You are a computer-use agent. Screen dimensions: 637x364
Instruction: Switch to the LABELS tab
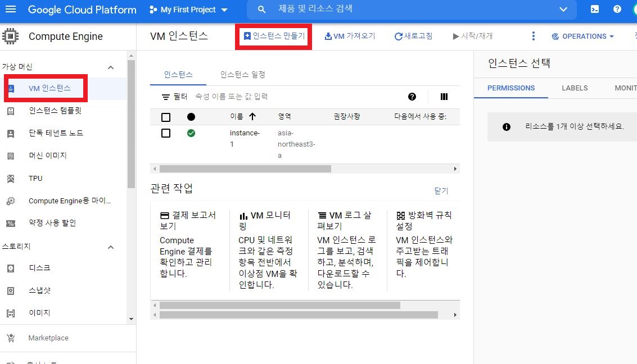coord(575,88)
